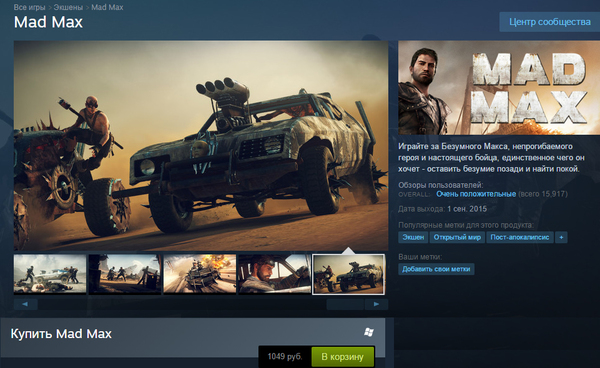Click 'Популярные метки для этого продукта:' label
This screenshot has width=600, height=368.
(466, 225)
